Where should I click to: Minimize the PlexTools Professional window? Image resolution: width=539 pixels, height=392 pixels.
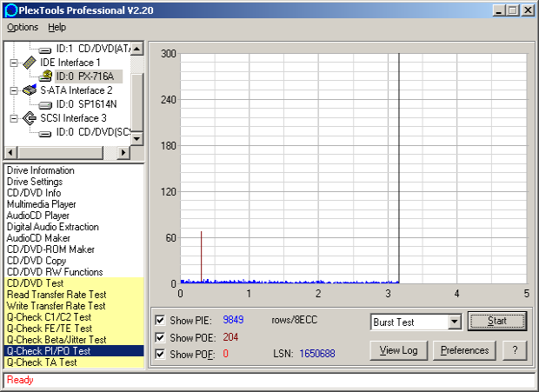click(499, 10)
